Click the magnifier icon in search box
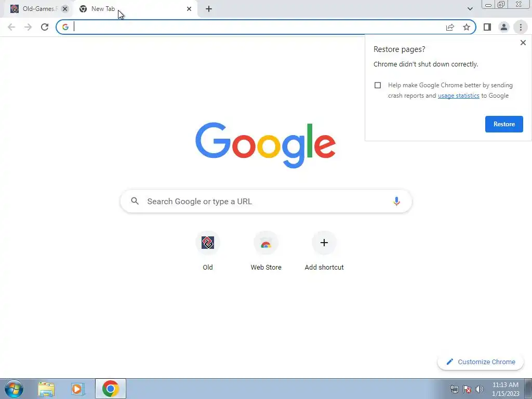 click(x=135, y=201)
